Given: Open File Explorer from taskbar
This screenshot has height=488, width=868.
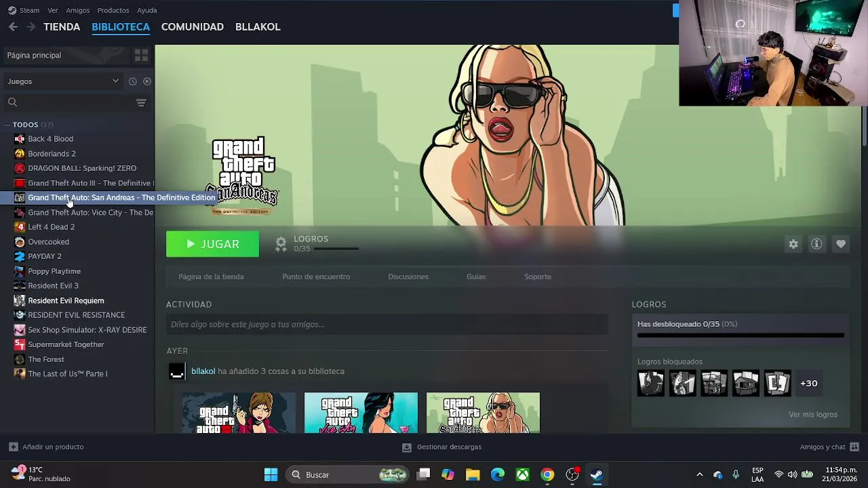Looking at the screenshot, I should [473, 474].
